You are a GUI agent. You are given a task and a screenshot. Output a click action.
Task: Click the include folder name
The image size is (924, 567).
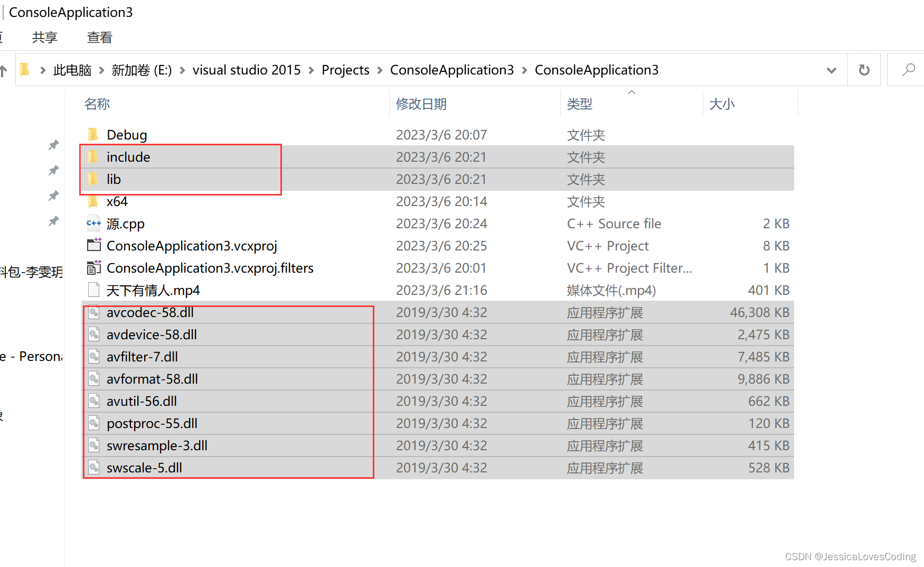[128, 157]
